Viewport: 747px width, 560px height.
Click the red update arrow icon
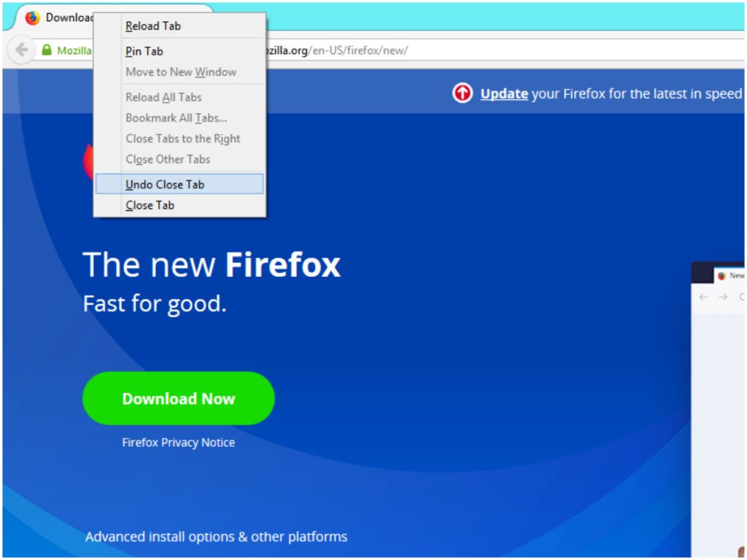coord(462,93)
